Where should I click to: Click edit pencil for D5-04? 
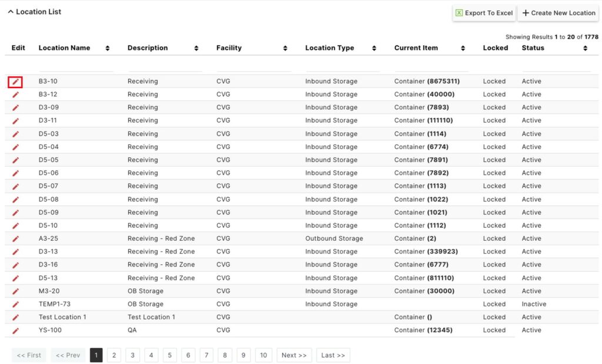(15, 147)
